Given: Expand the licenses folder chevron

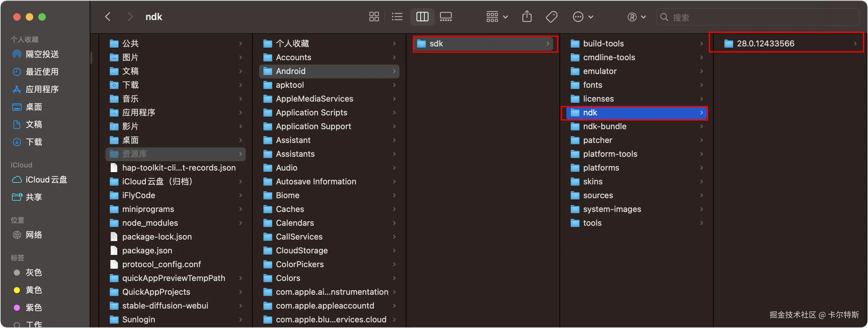Looking at the screenshot, I should click(x=701, y=99).
